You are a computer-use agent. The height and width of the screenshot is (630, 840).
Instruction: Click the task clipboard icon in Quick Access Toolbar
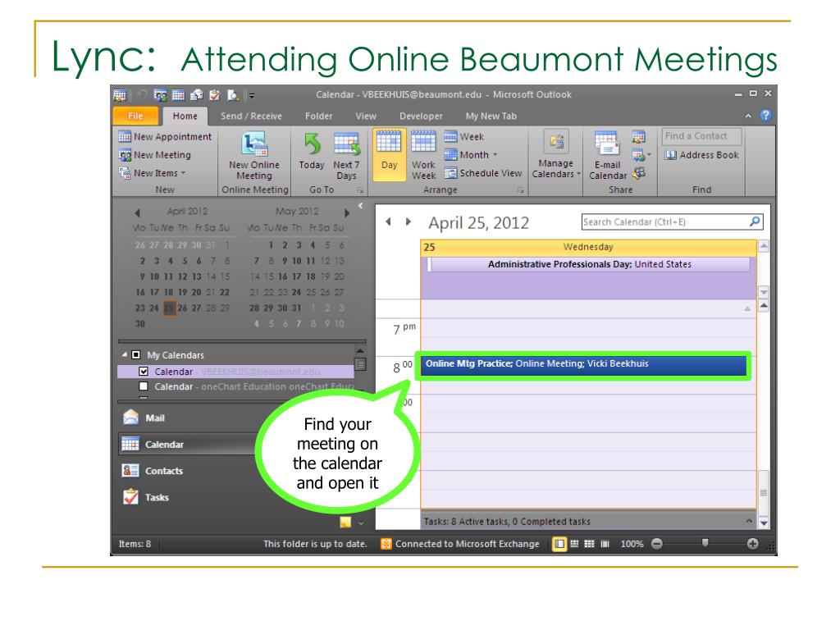click(x=215, y=95)
